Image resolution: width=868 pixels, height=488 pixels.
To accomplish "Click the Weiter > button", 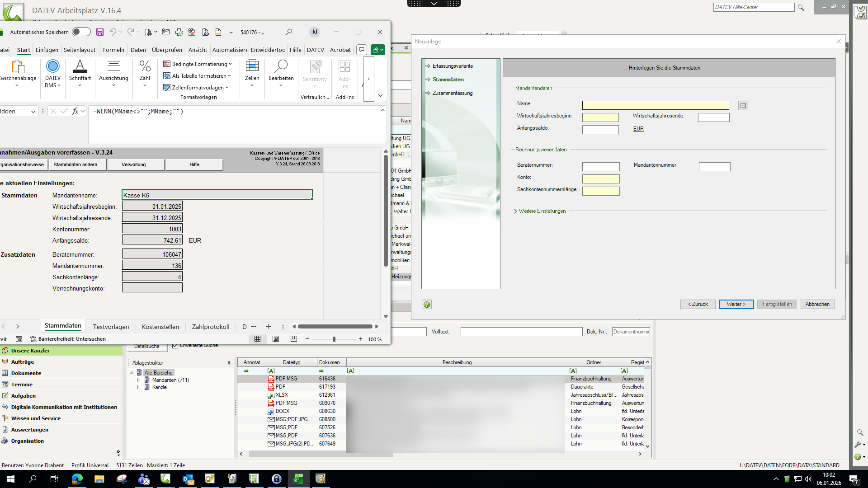I will click(x=736, y=305).
